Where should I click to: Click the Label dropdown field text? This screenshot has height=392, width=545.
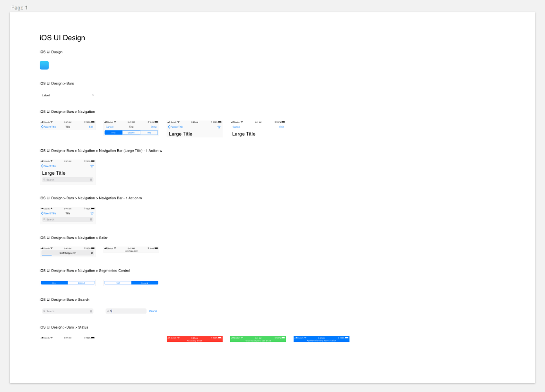pos(46,95)
